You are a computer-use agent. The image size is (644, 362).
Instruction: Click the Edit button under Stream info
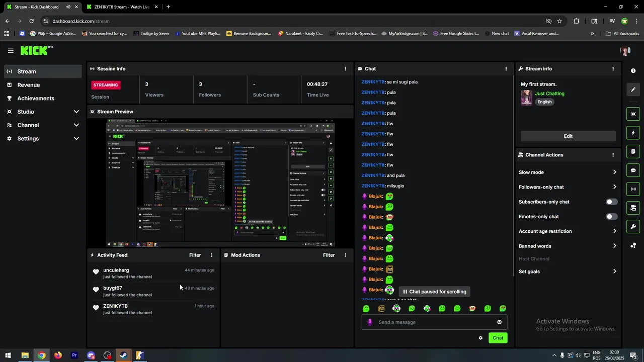pos(568,136)
